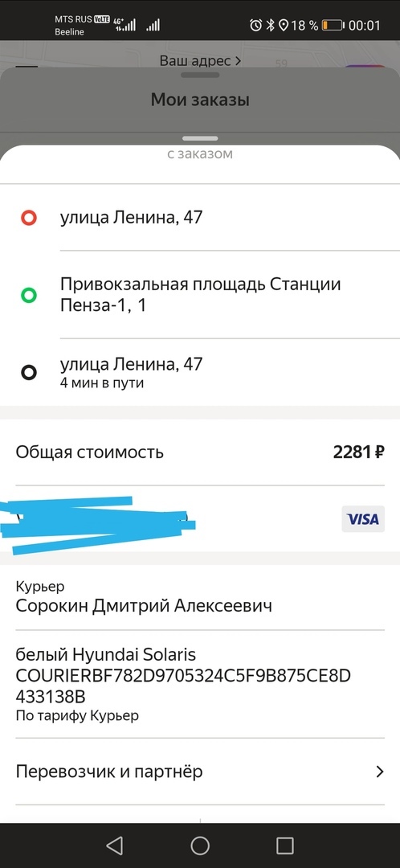
Task: Tap the battery indicator in status bar
Action: [333, 25]
